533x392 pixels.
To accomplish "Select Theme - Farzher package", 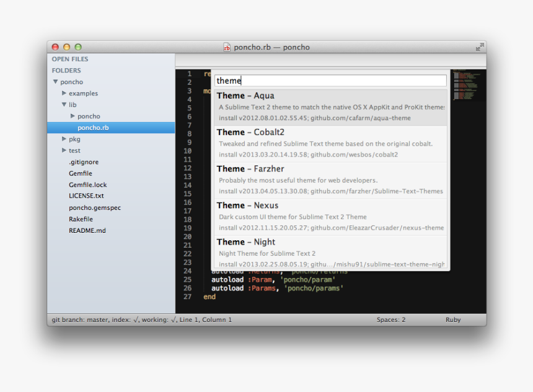I will click(330, 180).
